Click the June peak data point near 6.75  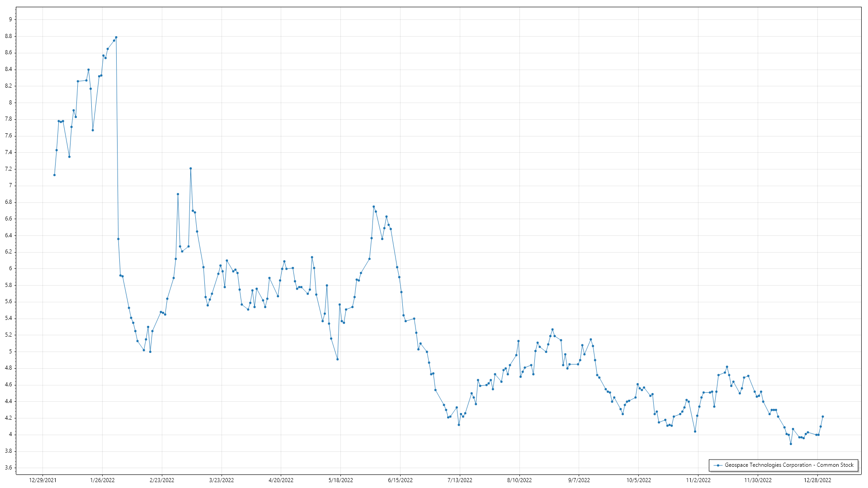point(373,206)
